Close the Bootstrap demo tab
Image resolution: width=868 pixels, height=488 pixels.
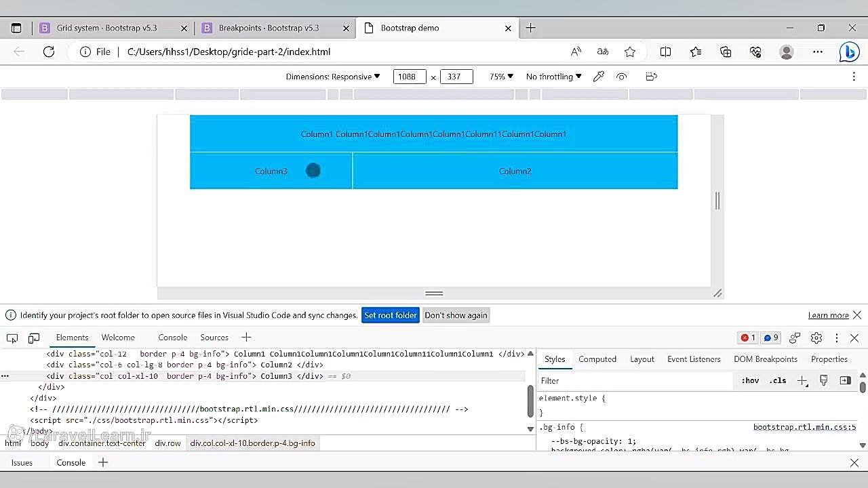[509, 28]
